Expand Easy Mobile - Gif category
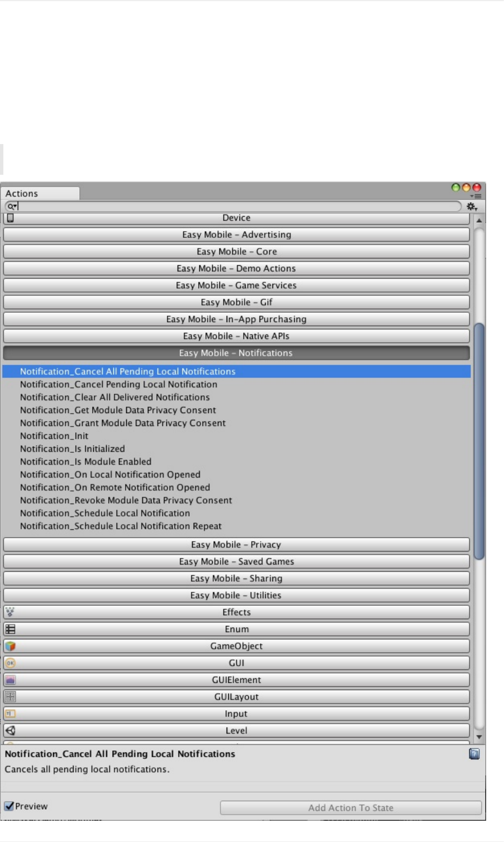 (x=237, y=302)
